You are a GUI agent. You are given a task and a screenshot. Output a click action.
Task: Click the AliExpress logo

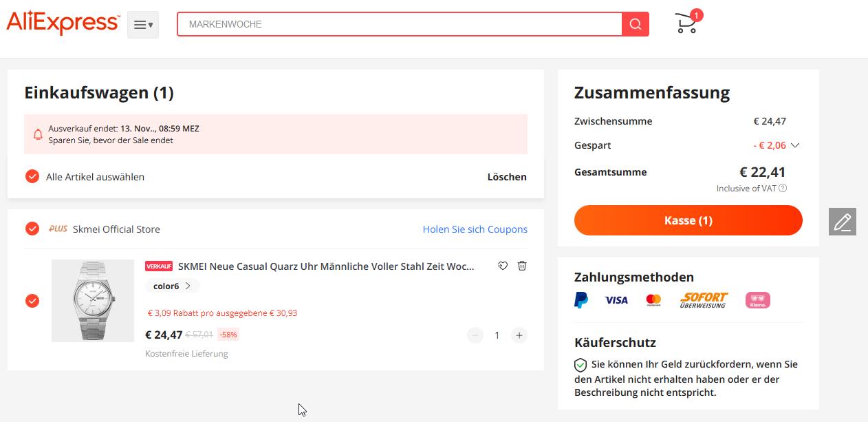(63, 23)
